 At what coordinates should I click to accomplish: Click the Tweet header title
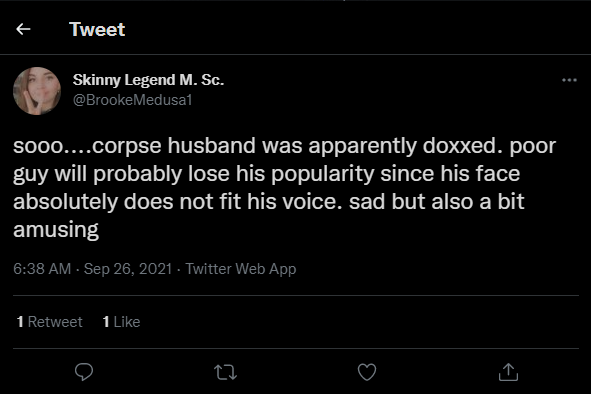click(x=97, y=29)
